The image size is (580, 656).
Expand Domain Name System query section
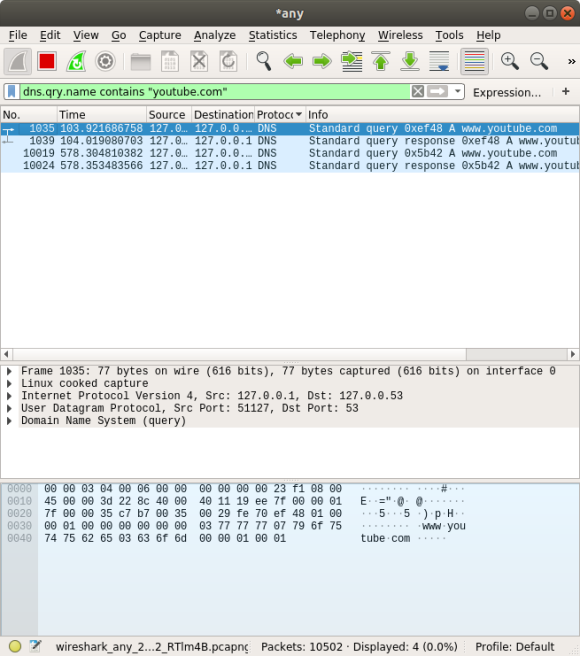pyautogui.click(x=9, y=421)
